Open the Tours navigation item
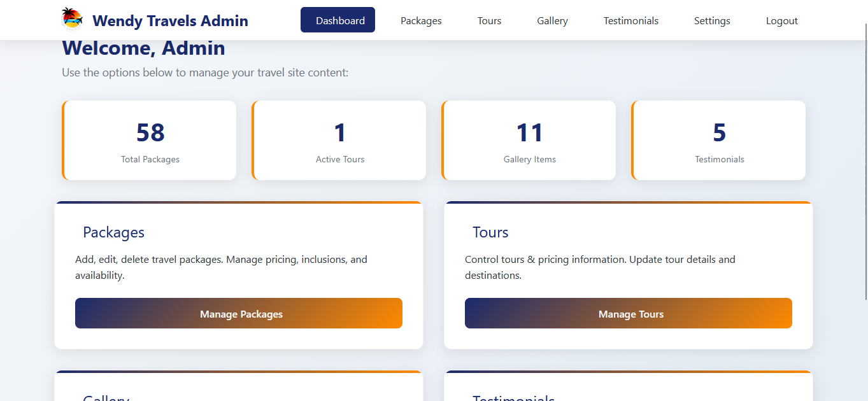 click(489, 20)
